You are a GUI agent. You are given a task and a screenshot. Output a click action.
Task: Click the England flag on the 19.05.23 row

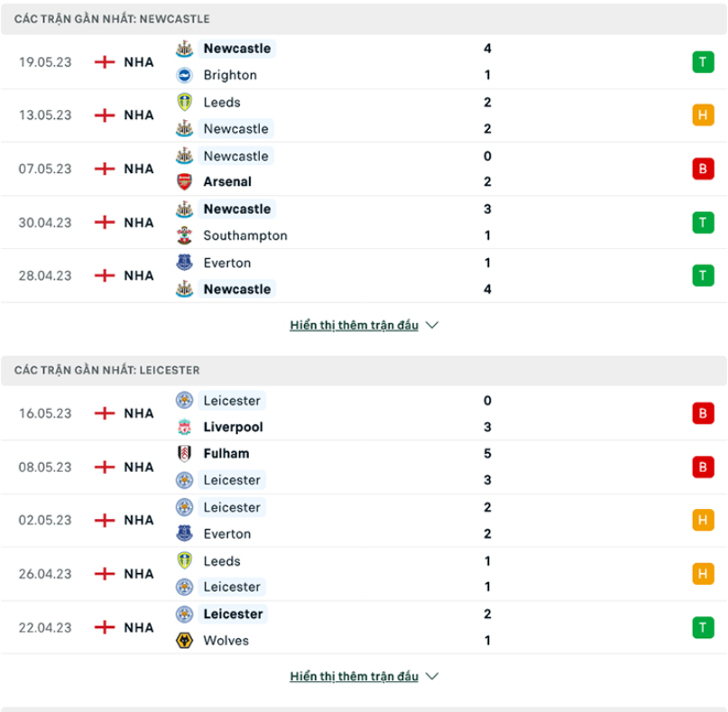[x=105, y=62]
